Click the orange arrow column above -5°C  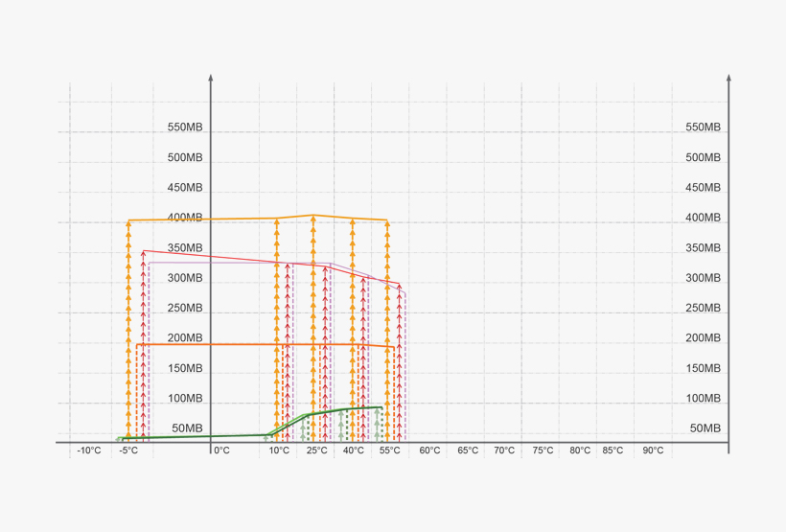(127, 326)
